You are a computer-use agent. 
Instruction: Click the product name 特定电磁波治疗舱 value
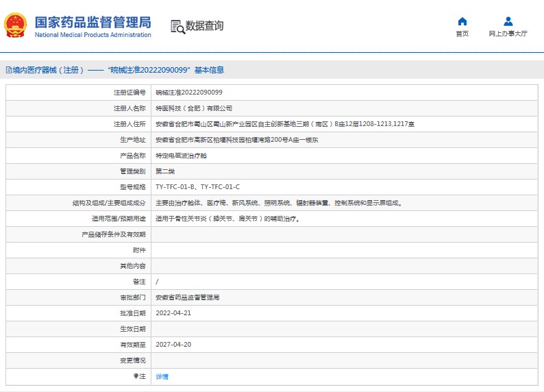point(181,156)
